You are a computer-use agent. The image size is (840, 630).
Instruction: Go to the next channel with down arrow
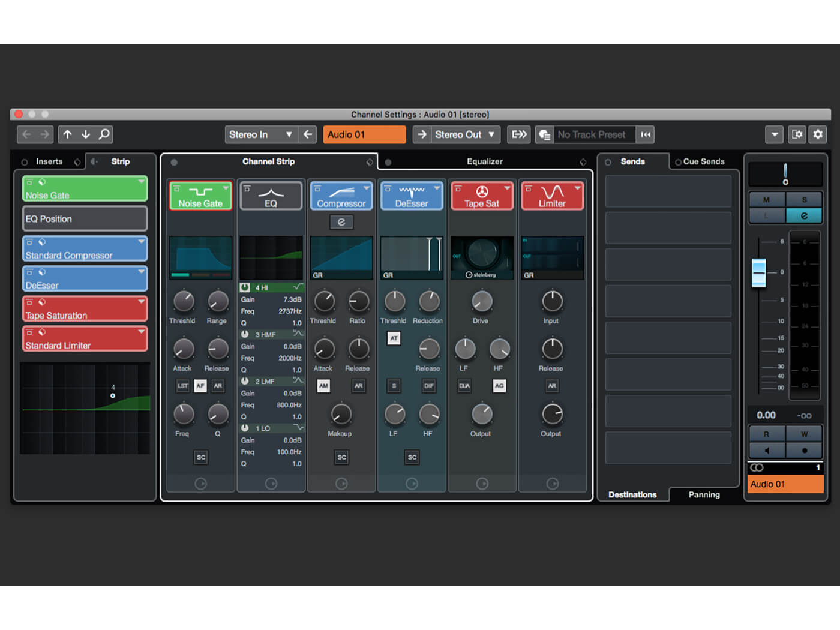(86, 134)
